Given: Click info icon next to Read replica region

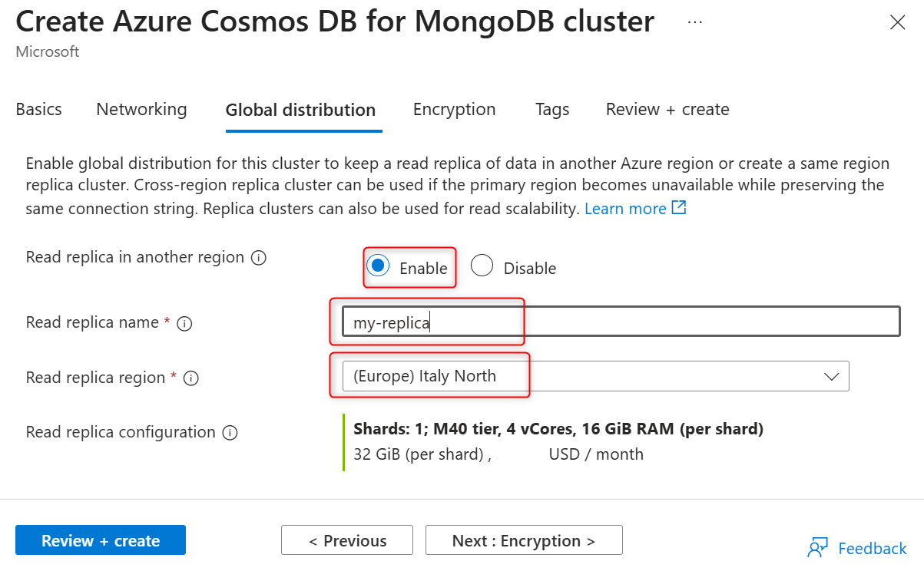Looking at the screenshot, I should (x=191, y=378).
